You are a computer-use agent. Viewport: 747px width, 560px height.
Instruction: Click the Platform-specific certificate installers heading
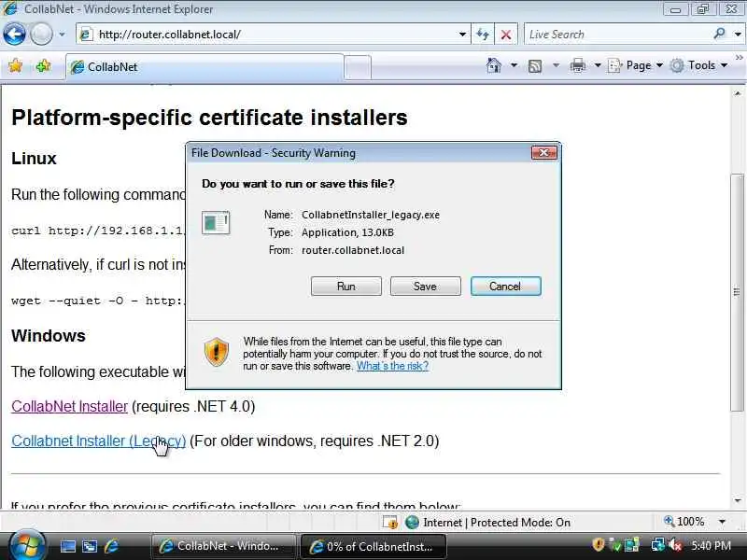(x=209, y=118)
